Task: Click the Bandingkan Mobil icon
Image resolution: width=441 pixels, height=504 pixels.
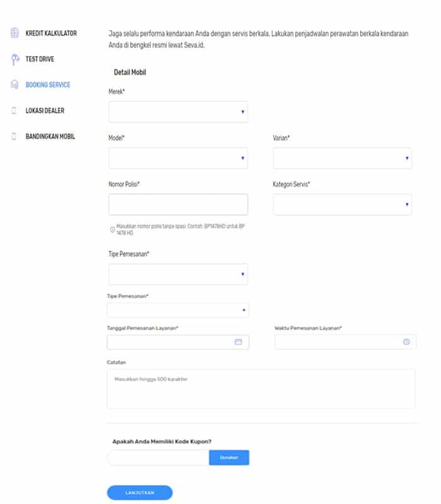Action: click(x=14, y=136)
